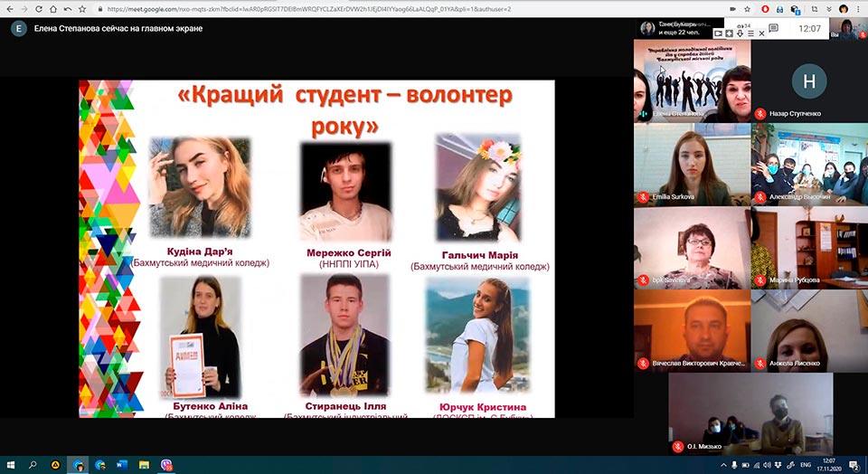Viewport: 868px width, 474px height.
Task: Click the name 'Стиранець Ілля' on the slide
Action: coord(346,406)
